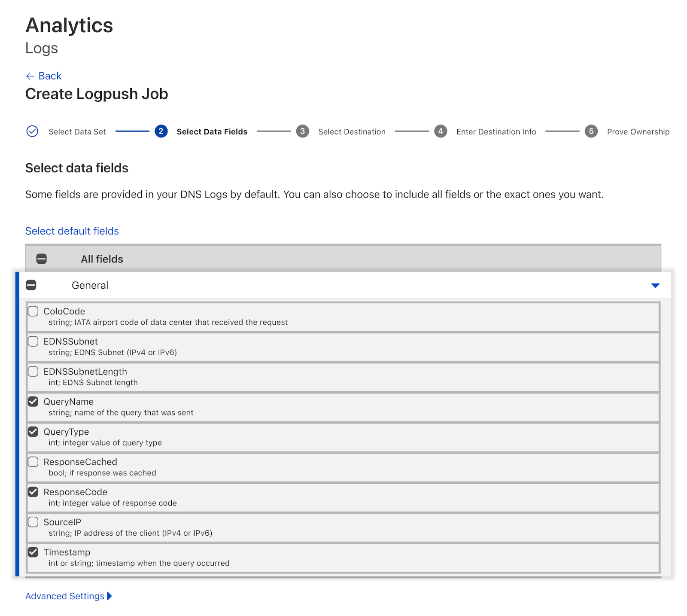Click 'string; EDNS Subnet (IPv4 or IPv6)' text
The width and height of the screenshot is (687, 616).
coord(112,352)
